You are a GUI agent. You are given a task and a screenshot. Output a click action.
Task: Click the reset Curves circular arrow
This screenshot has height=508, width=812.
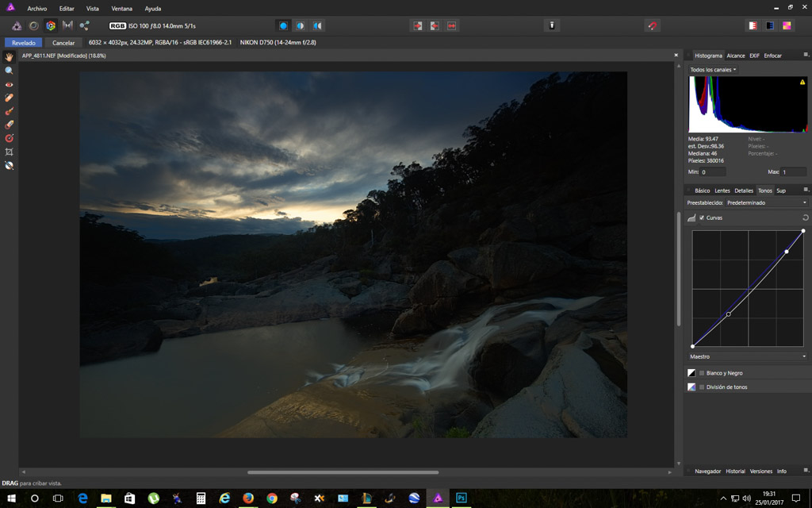click(x=805, y=217)
